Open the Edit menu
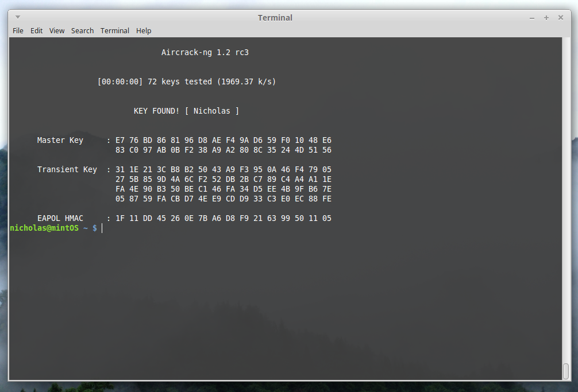 click(x=36, y=30)
